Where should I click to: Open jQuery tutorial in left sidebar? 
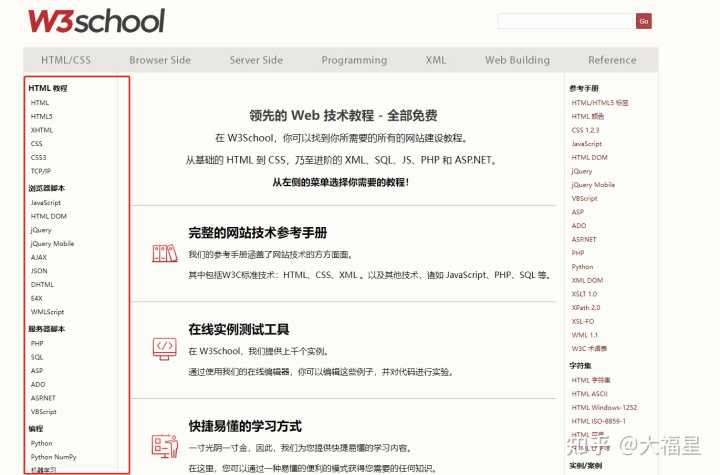[x=41, y=230]
